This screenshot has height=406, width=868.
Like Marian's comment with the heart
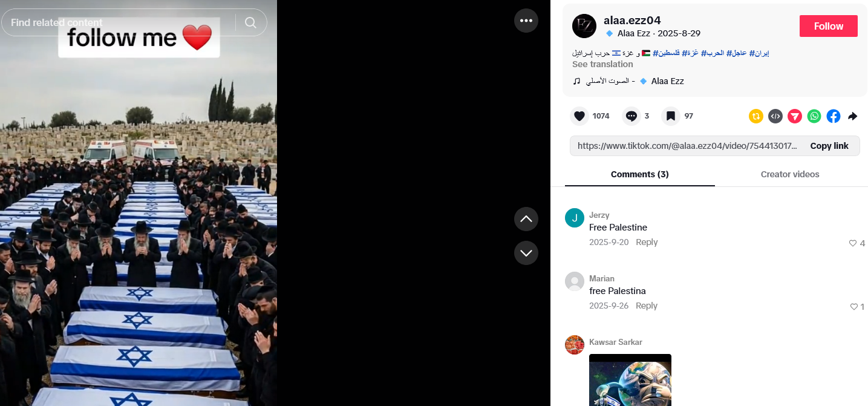853,307
